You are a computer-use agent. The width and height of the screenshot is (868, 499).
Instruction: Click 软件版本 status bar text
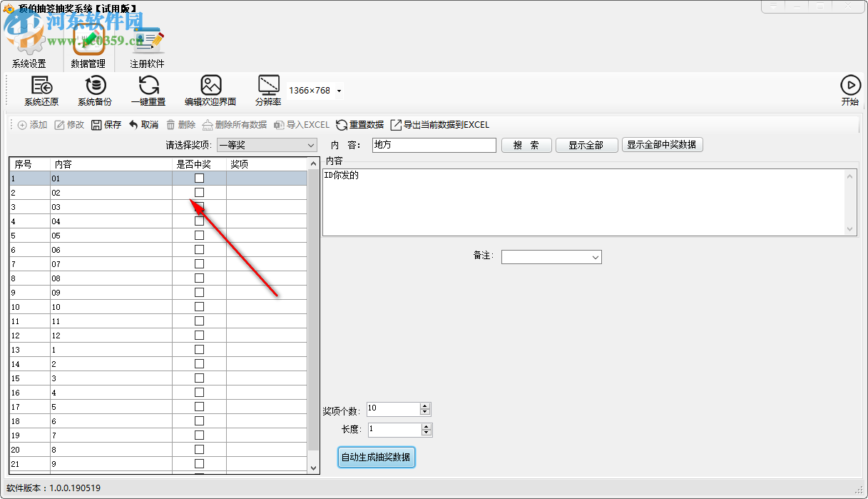53,488
